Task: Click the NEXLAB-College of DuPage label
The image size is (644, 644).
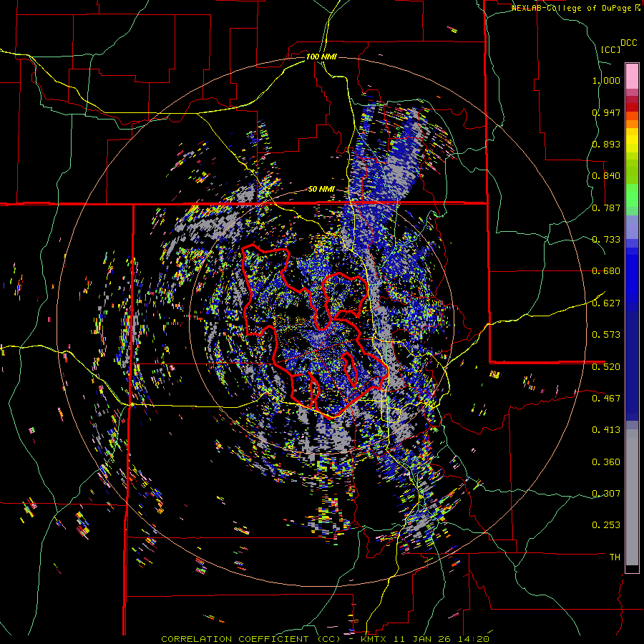Action: point(572,8)
